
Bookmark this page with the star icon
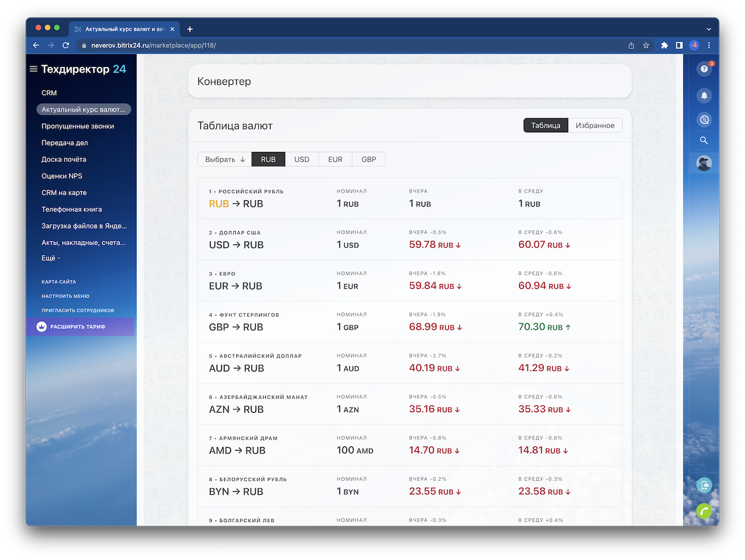646,45
